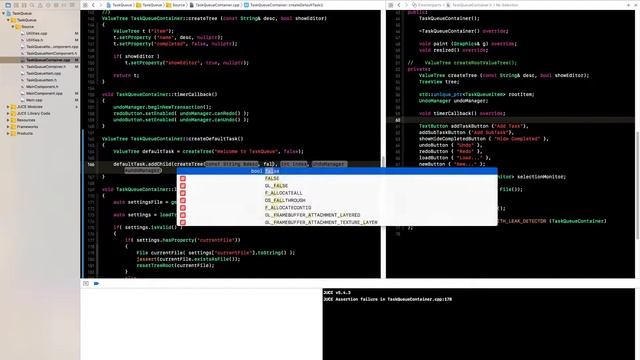Screen dimensions: 640x360
Task: Go back in left editor history
Action: pos(93,5)
